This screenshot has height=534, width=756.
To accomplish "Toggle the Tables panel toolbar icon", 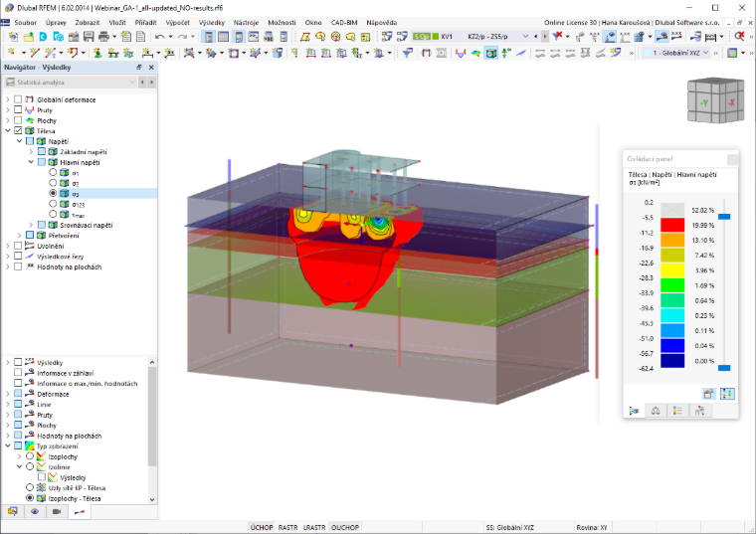I will click(223, 37).
